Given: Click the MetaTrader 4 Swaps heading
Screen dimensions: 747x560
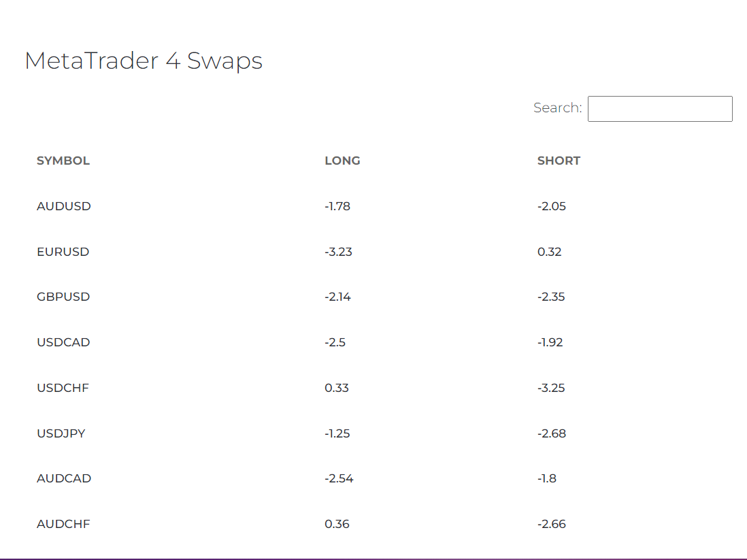Looking at the screenshot, I should pyautogui.click(x=144, y=61).
